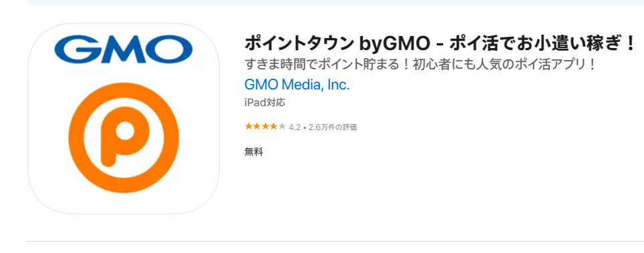Click the pale blue banner strip at top
Screen dimensions: 644x253
click(335, 3)
